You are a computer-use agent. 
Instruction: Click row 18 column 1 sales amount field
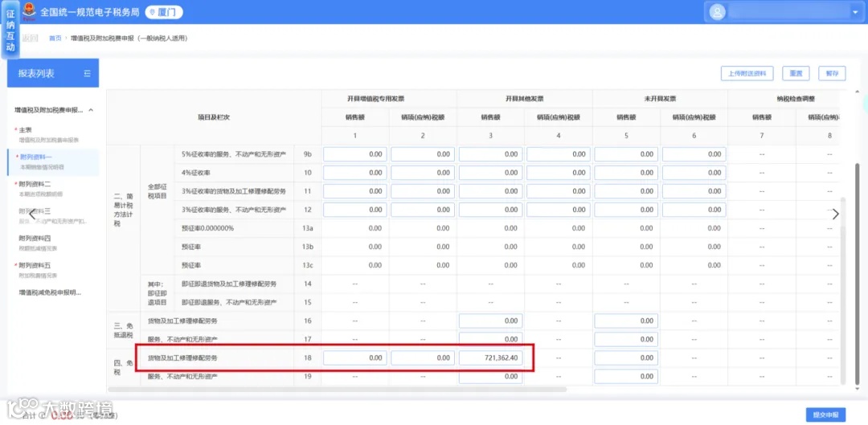point(354,358)
